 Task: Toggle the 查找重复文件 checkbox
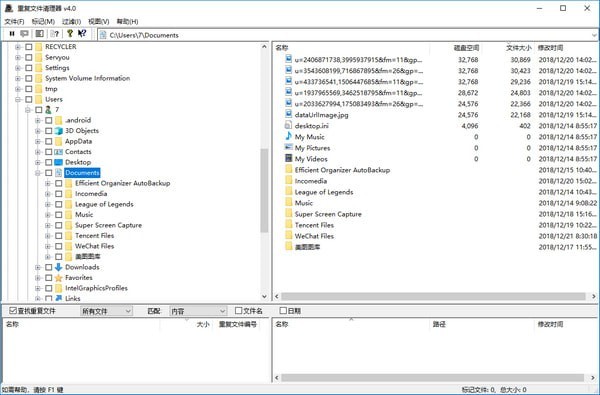coord(13,310)
